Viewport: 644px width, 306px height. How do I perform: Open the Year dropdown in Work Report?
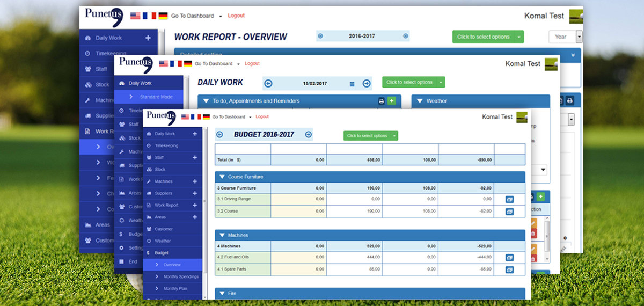click(579, 37)
